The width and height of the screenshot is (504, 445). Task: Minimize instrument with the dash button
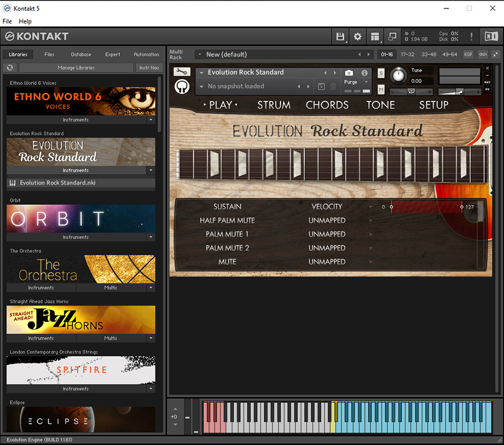coord(487,75)
